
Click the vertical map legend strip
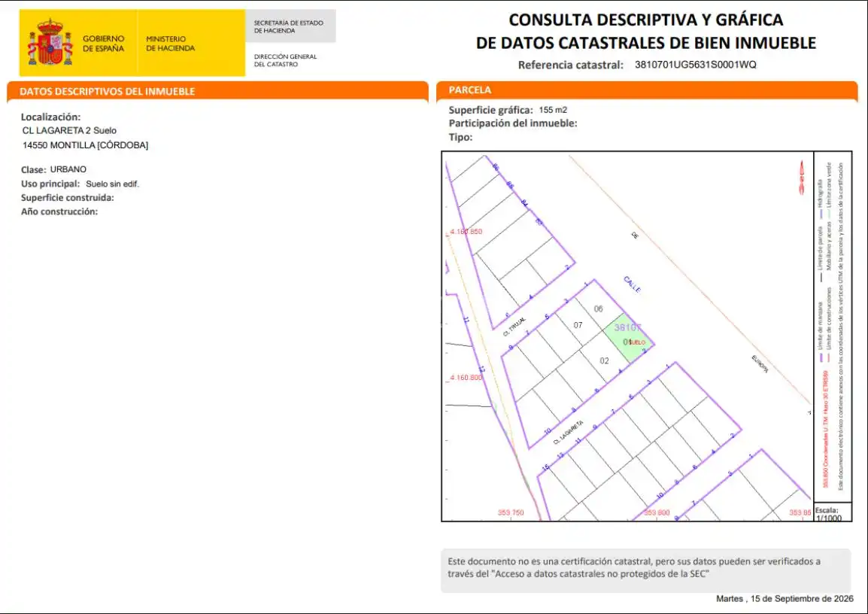tap(832, 327)
